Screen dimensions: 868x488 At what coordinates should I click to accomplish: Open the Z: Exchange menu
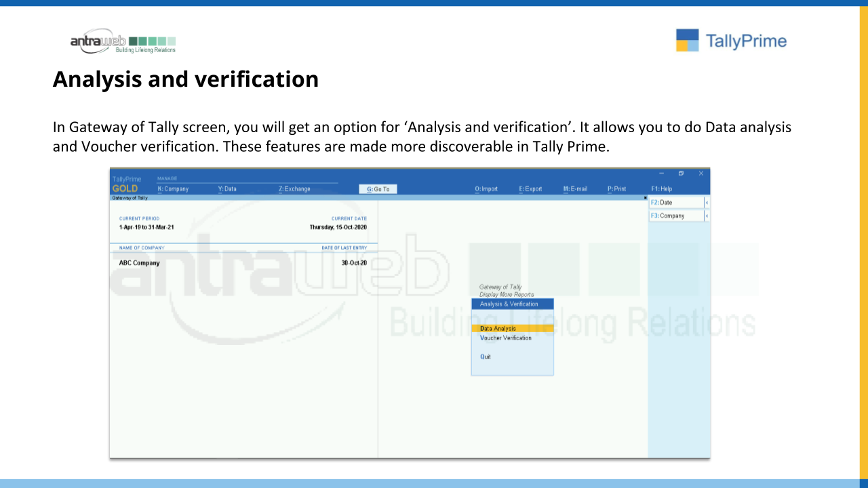point(294,189)
